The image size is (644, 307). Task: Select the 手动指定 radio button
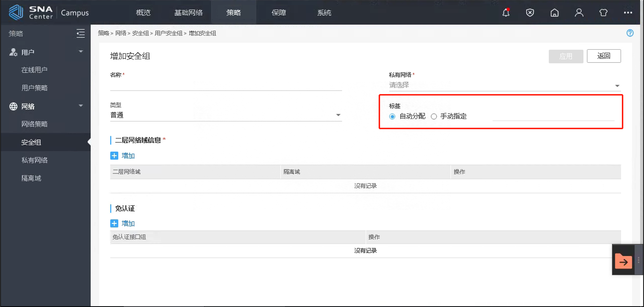tap(434, 117)
